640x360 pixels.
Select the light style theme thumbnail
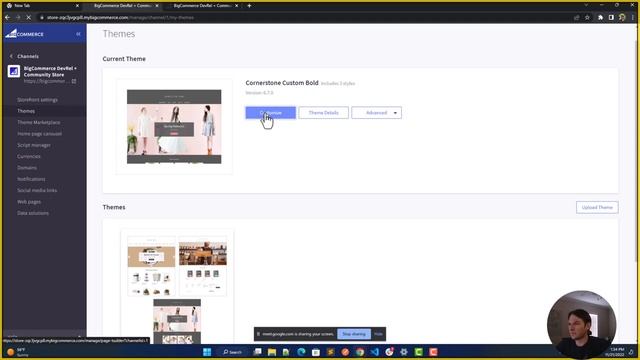(151, 266)
